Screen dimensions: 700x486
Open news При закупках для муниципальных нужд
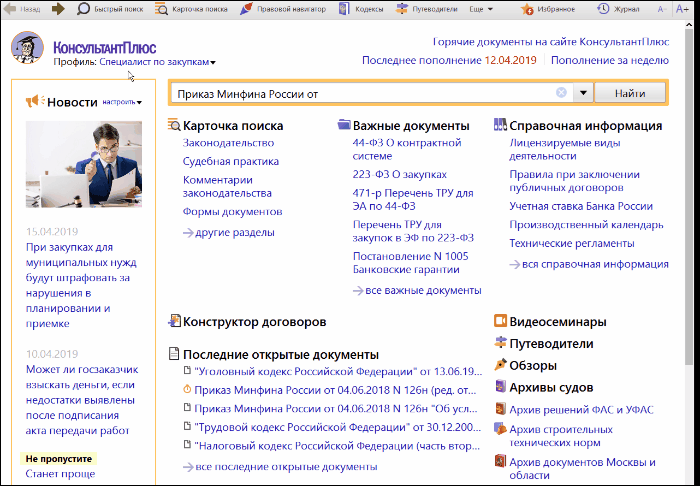81,285
